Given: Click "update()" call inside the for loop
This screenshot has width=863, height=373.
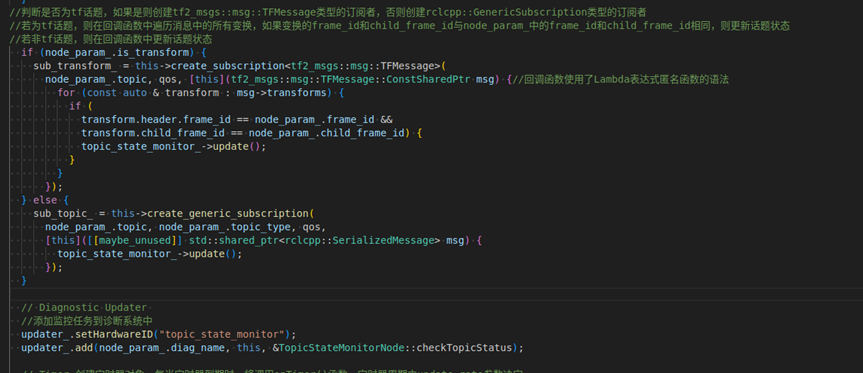Looking at the screenshot, I should (237, 147).
